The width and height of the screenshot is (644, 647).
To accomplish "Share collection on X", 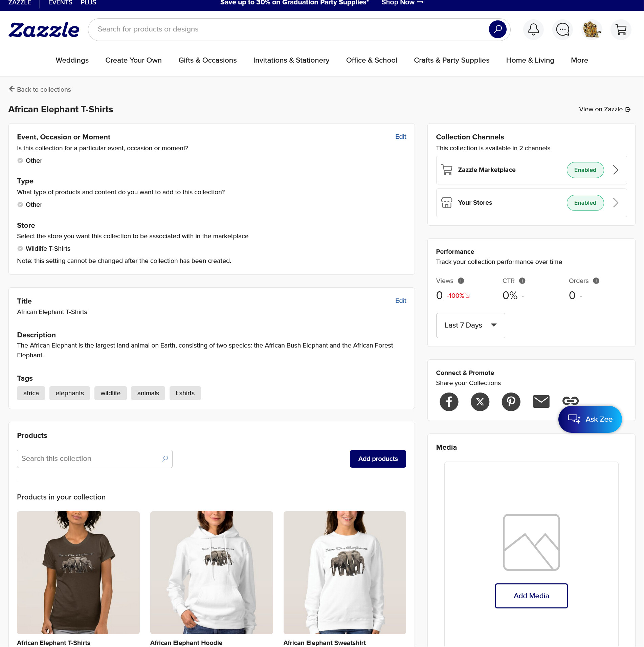I will click(x=480, y=402).
